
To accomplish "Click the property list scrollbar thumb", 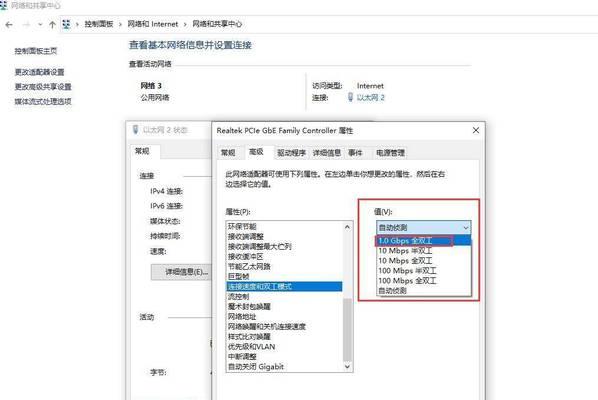I will (x=347, y=329).
